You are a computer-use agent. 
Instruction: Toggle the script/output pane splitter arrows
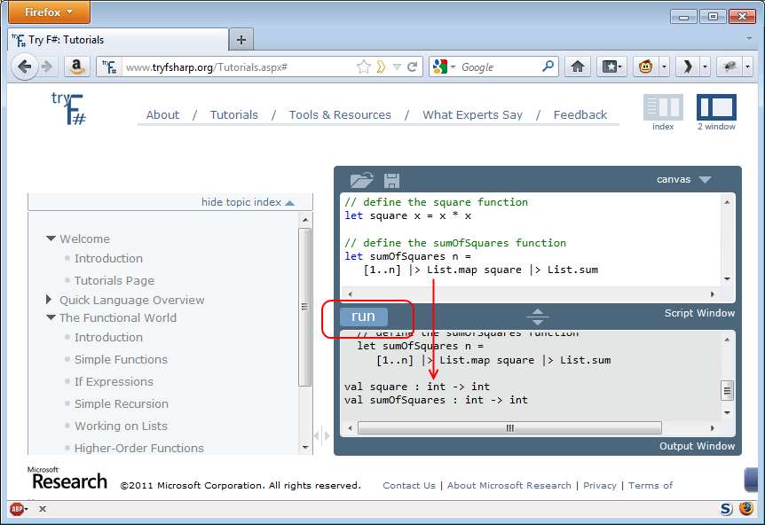(x=538, y=315)
